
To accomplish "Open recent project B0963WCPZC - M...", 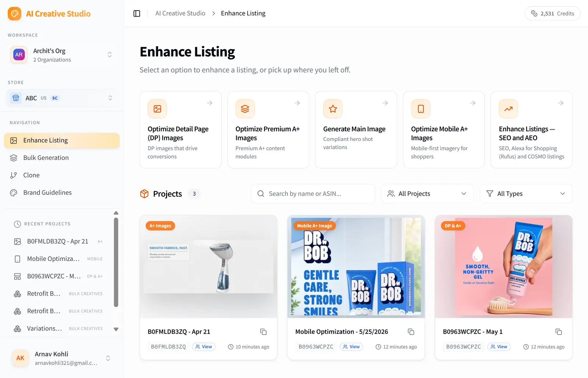I will point(59,276).
